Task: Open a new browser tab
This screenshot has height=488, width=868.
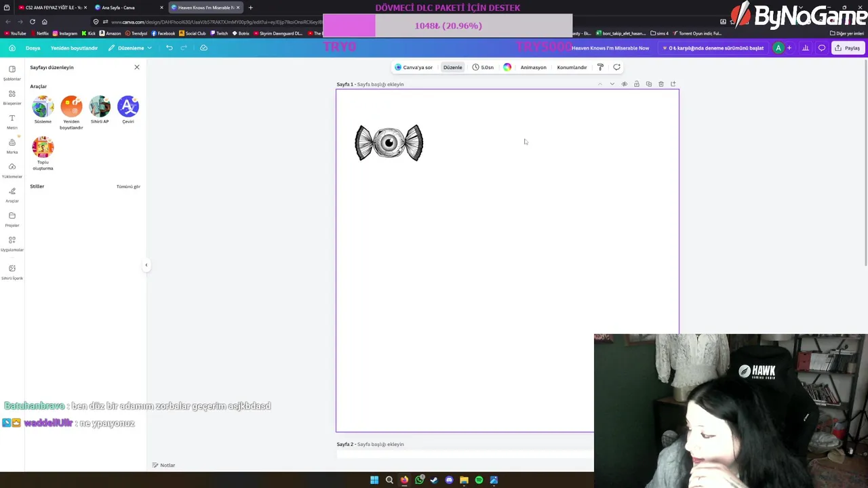Action: click(250, 7)
